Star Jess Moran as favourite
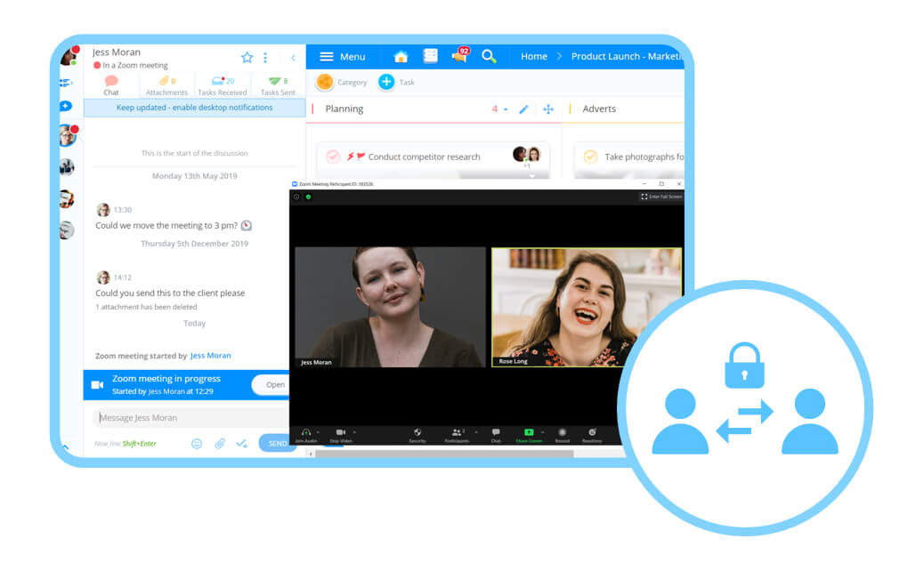The image size is (924, 571). (x=247, y=57)
